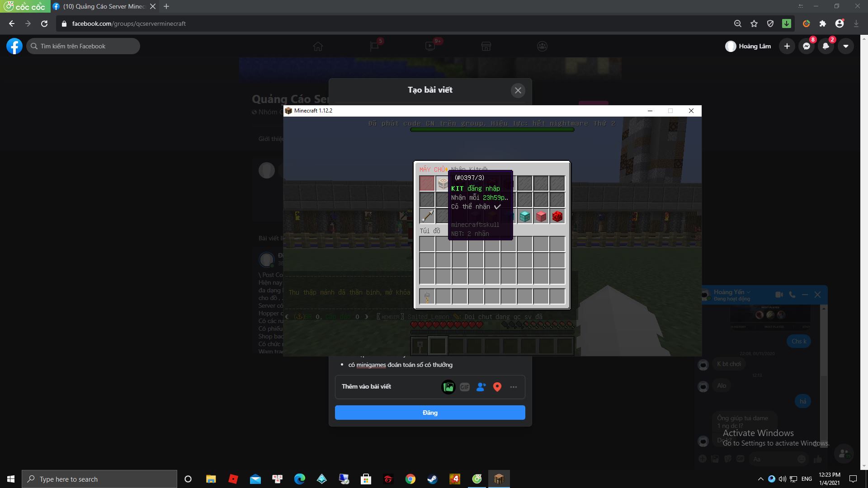
Task: Open Facebook notifications bell
Action: (x=826, y=46)
